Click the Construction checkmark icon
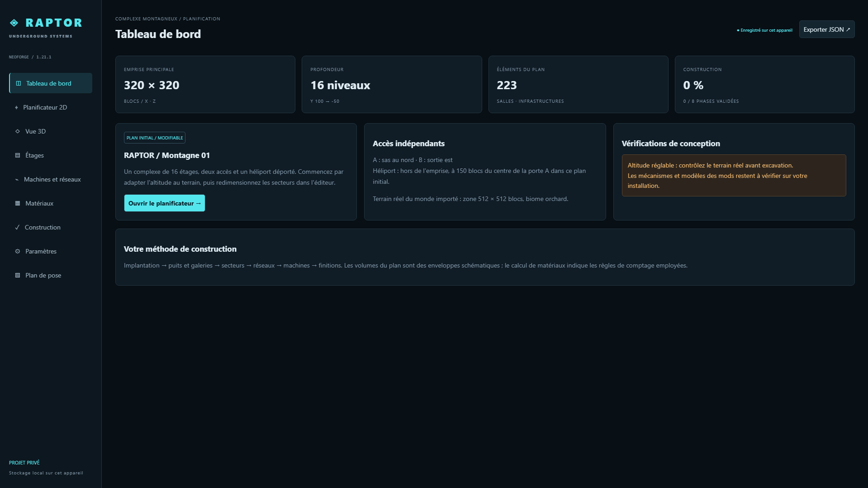This screenshot has height=488, width=868. [x=17, y=227]
